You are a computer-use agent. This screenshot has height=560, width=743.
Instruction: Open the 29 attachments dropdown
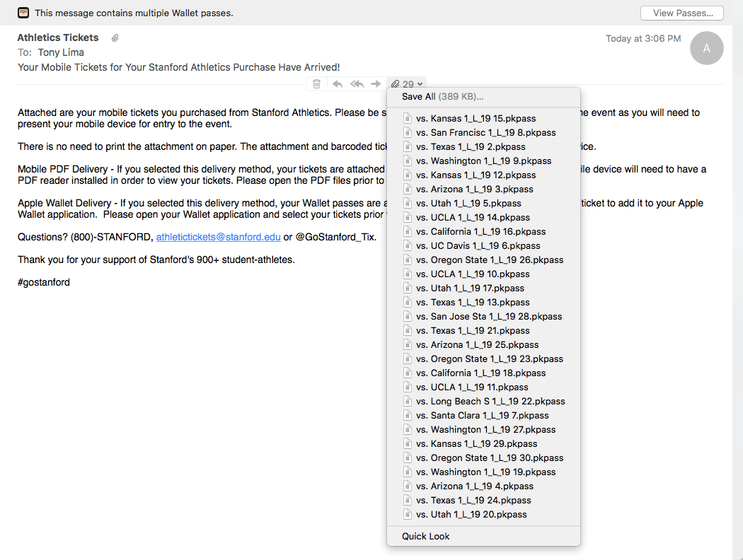click(x=407, y=83)
